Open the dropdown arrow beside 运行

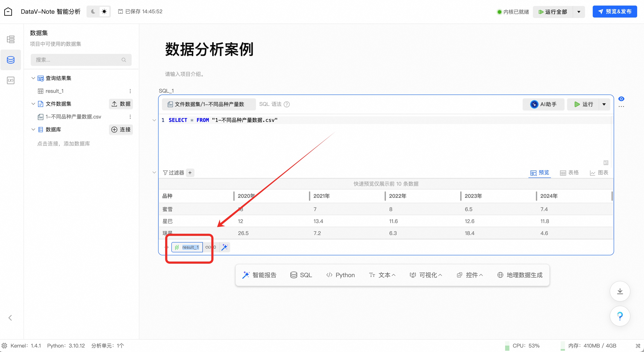click(604, 104)
